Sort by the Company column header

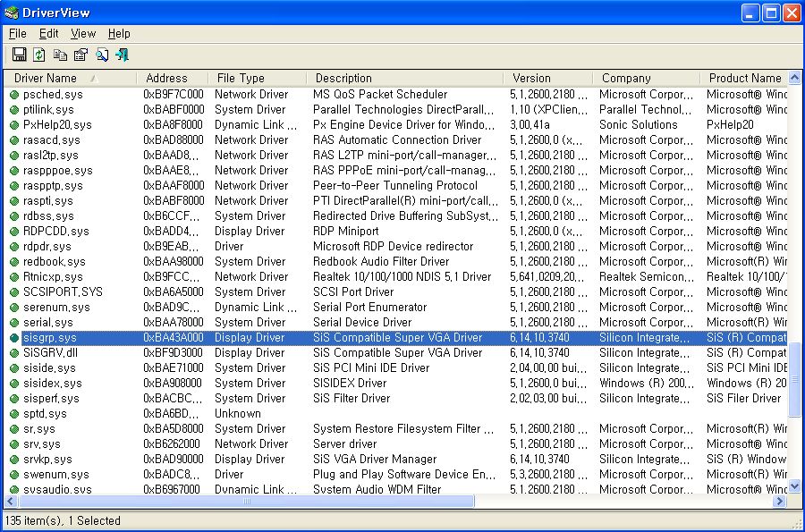[x=646, y=78]
